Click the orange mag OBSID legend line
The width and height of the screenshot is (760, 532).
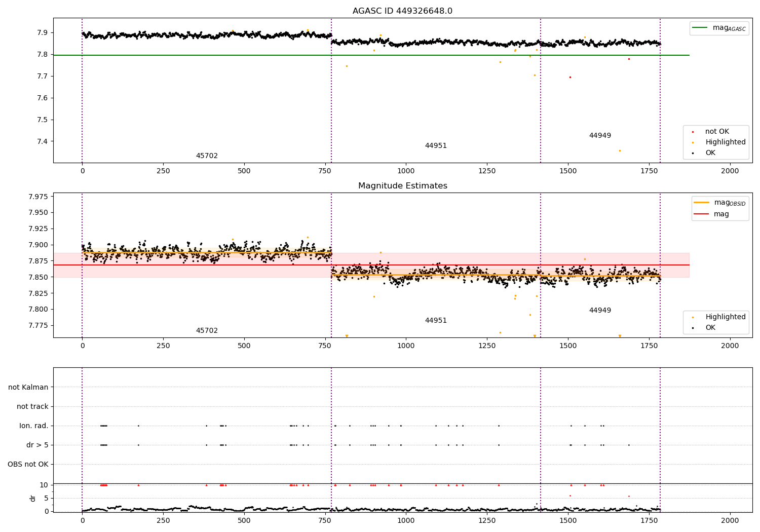702,203
